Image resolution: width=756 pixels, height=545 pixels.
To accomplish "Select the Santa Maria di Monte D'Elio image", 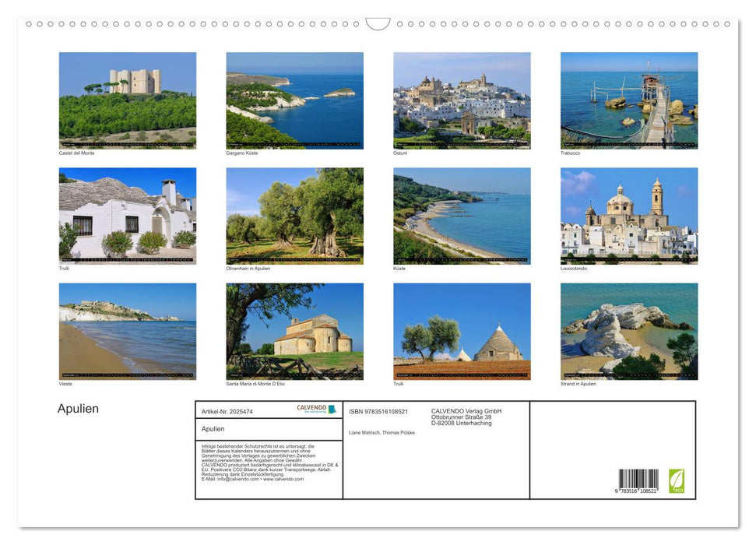I will pos(294,328).
